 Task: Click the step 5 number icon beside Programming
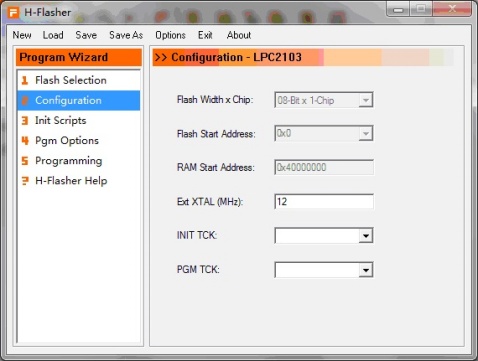25,161
